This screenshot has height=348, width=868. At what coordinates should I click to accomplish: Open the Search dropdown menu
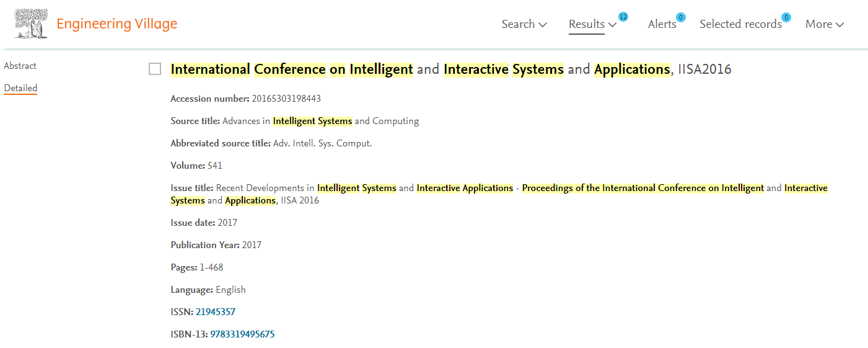(x=524, y=24)
